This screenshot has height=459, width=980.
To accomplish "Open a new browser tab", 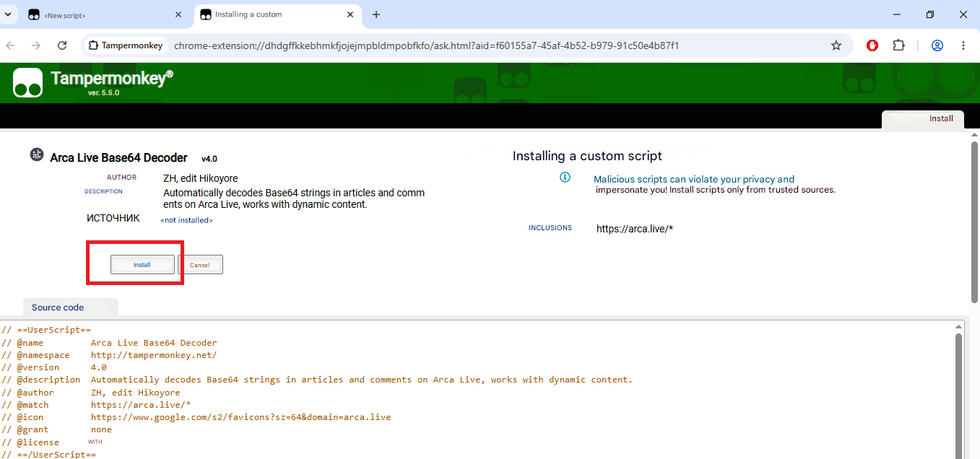I will point(376,14).
